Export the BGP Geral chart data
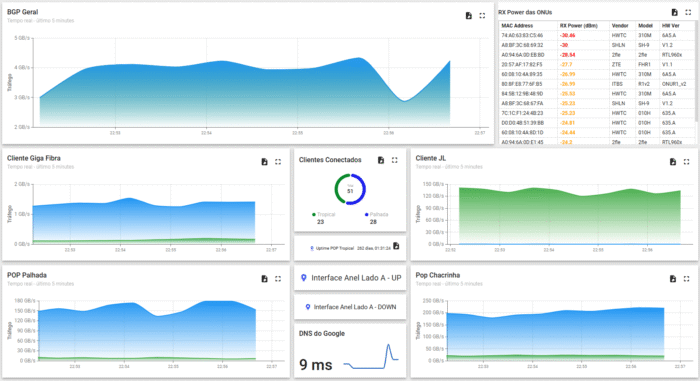Viewport: 700px width, 381px height. [x=468, y=16]
